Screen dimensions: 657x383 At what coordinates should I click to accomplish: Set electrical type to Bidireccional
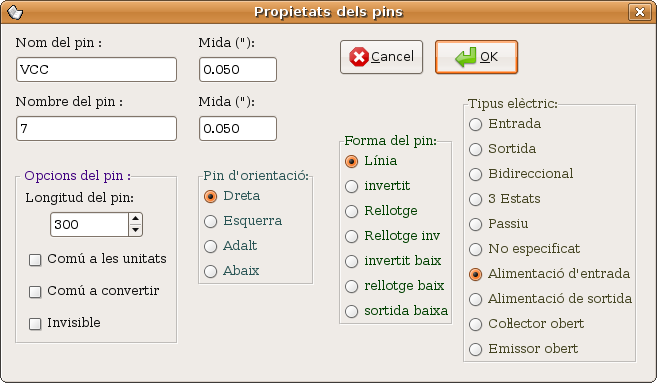[476, 174]
